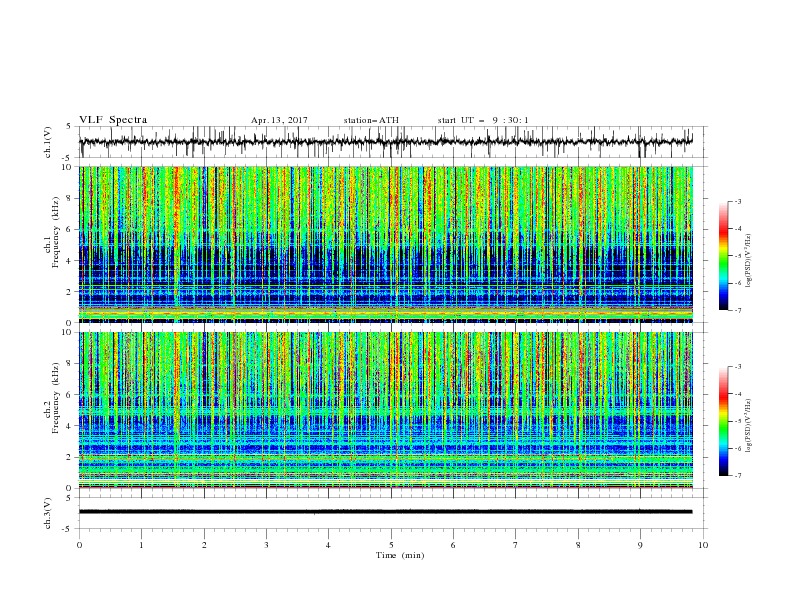Image resolution: width=792 pixels, height=612 pixels.
Task: Click time axis tick label "9"
Action: (640, 545)
